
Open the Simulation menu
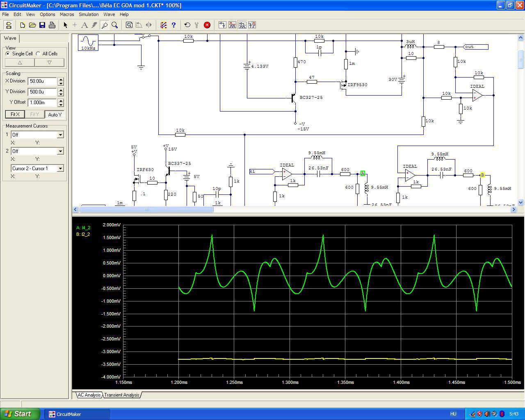pos(89,14)
